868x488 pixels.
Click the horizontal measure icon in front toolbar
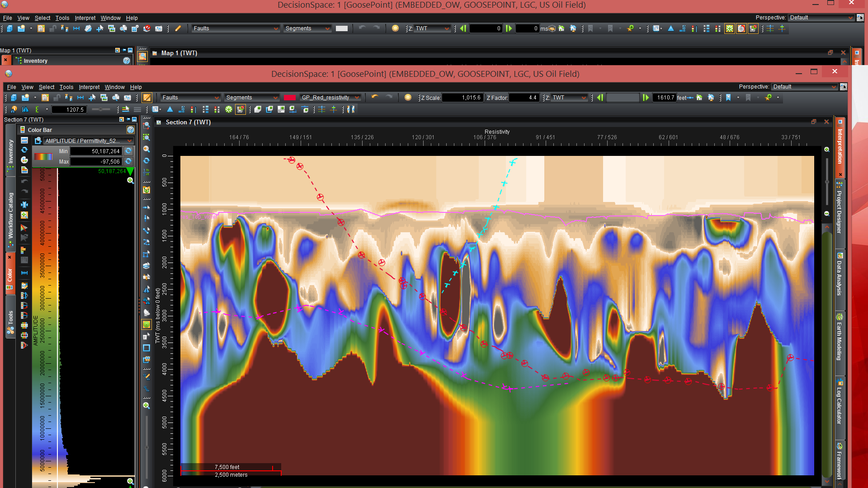(x=80, y=98)
